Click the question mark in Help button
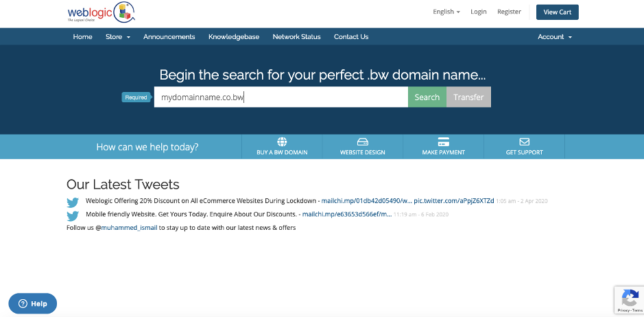Viewport: 644px width, 317px height. [23, 304]
